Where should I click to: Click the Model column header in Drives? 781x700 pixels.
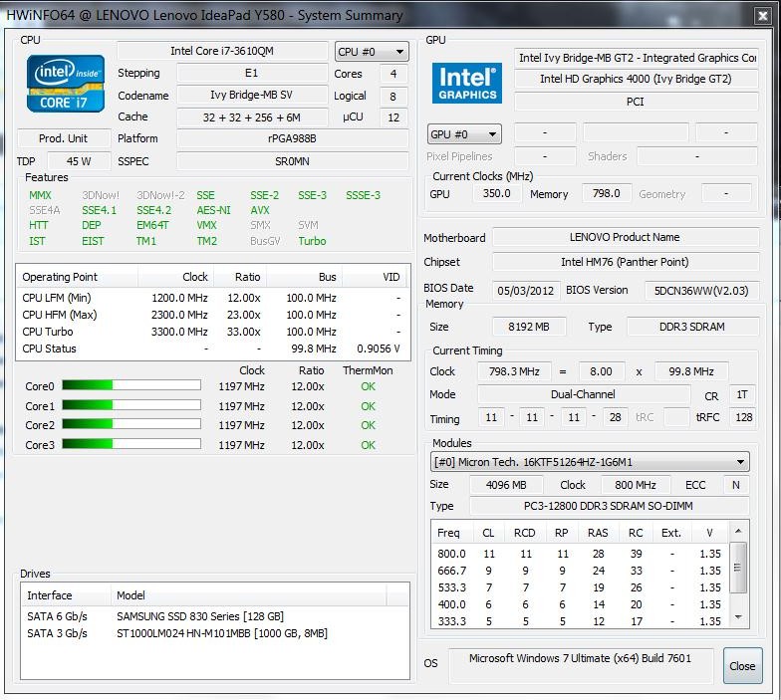click(249, 595)
